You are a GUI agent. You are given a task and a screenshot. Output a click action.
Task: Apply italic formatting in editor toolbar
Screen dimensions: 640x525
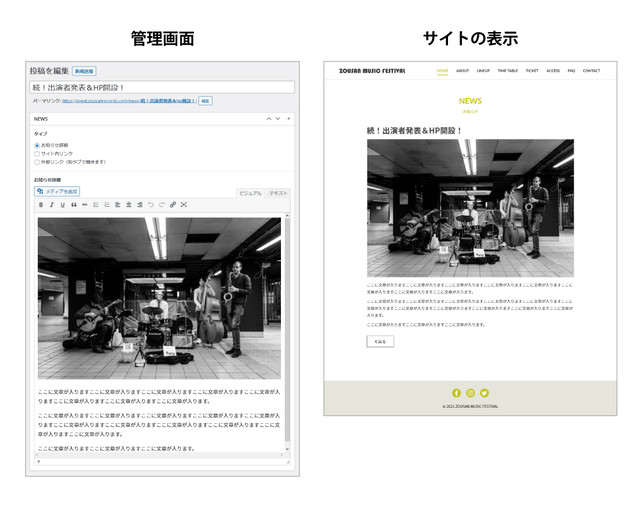(51, 205)
